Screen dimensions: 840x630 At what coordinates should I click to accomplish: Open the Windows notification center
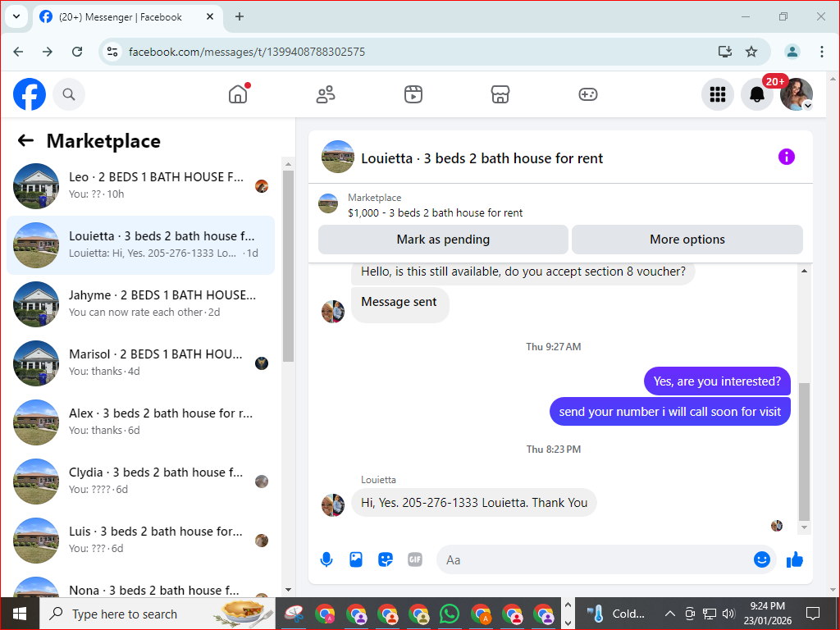tap(813, 614)
